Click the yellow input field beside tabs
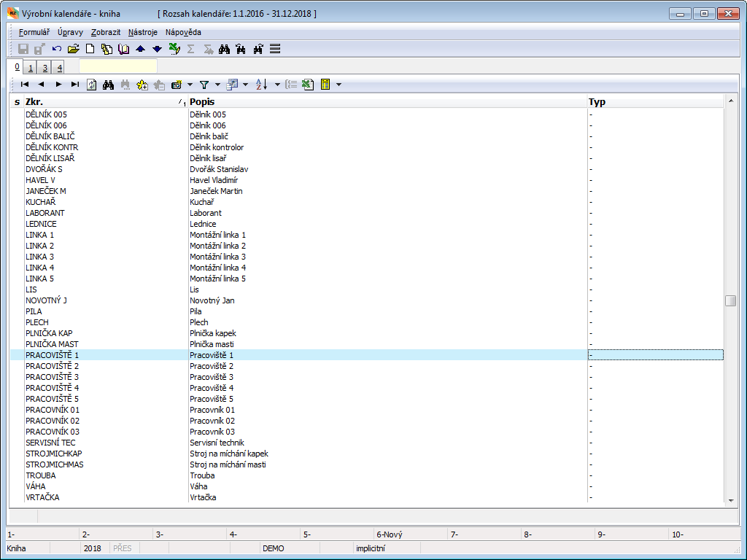This screenshot has width=747, height=560. click(117, 66)
